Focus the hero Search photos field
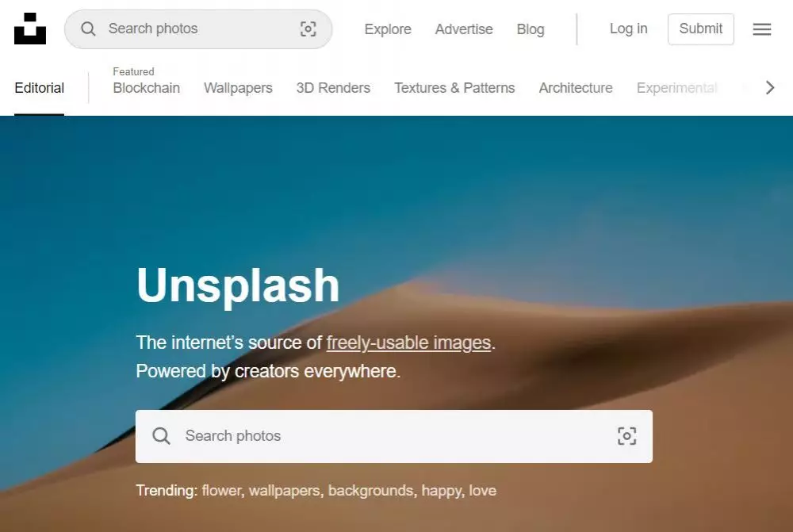Image resolution: width=793 pixels, height=532 pixels. (x=394, y=436)
